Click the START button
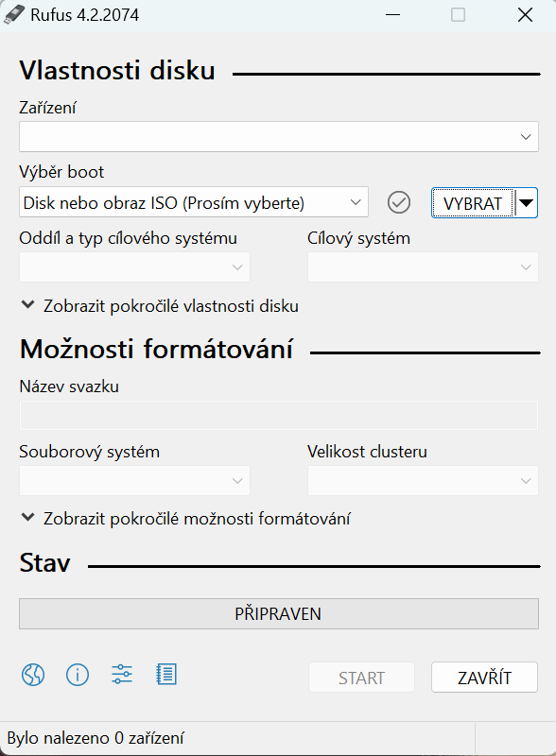Image resolution: width=556 pixels, height=756 pixels. [361, 678]
